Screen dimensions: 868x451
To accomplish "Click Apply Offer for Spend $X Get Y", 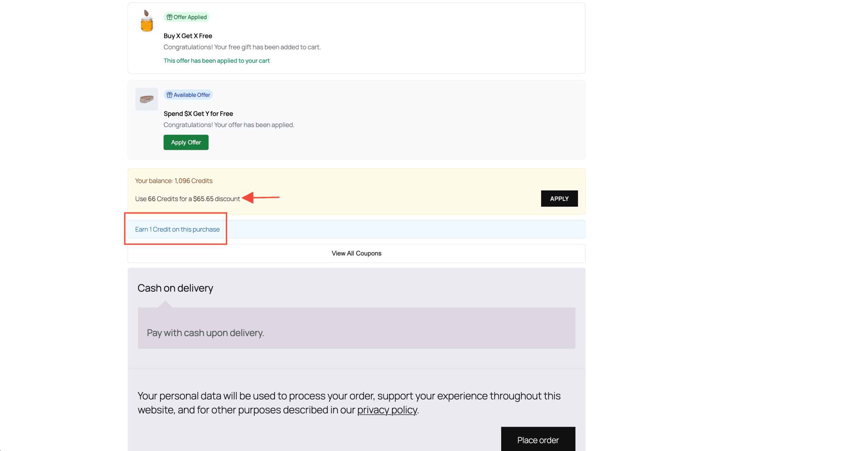I will click(186, 142).
